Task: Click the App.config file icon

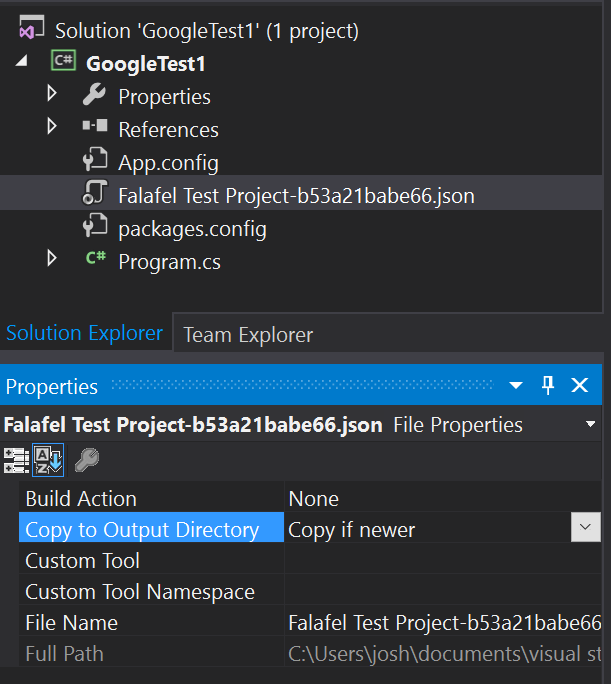Action: point(95,159)
